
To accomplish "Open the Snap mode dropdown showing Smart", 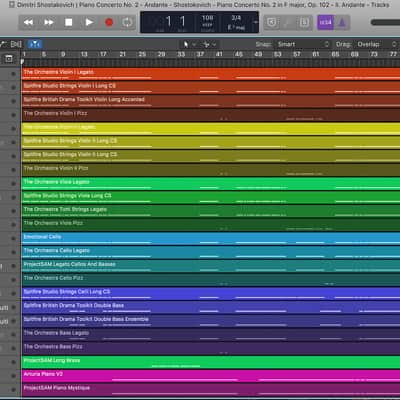I will (x=302, y=44).
